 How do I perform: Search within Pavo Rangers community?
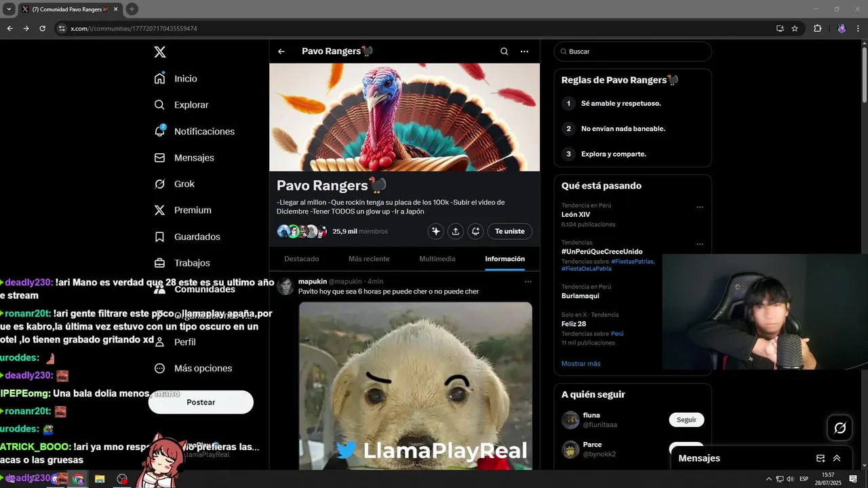(504, 52)
